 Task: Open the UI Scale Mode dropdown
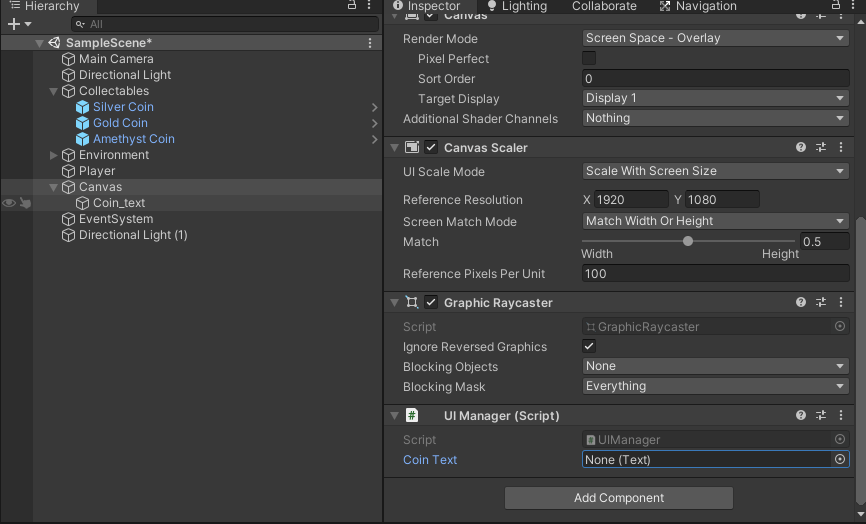coord(716,171)
